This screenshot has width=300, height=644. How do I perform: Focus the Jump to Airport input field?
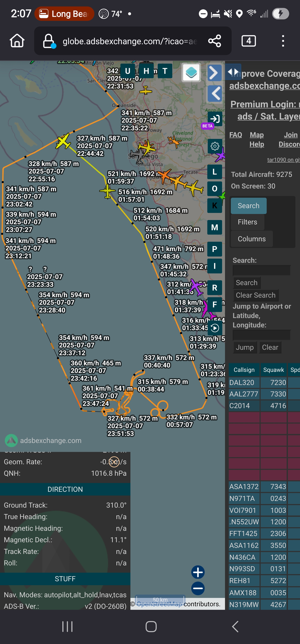click(x=261, y=335)
